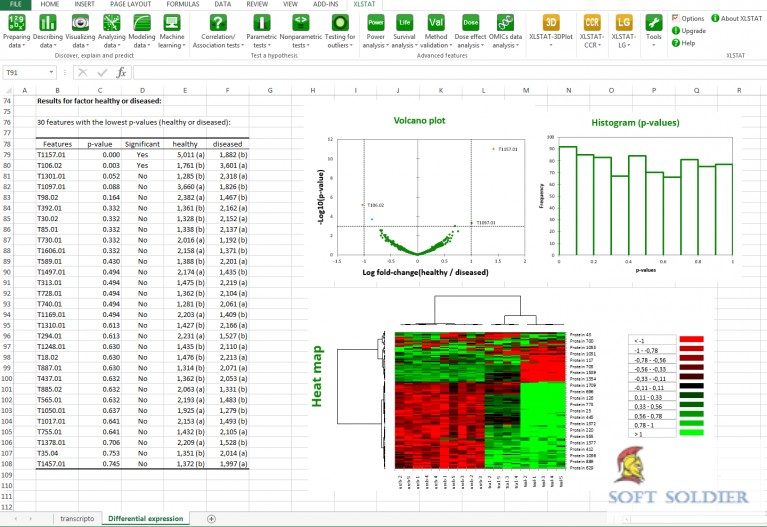The image size is (767, 527).
Task: Add a new sheet with plus icon
Action: (211, 519)
